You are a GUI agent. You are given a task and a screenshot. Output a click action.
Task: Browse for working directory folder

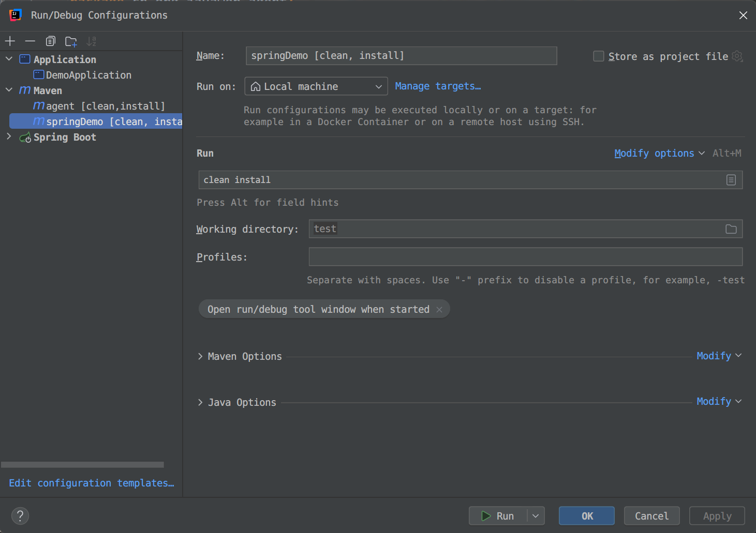pos(731,229)
